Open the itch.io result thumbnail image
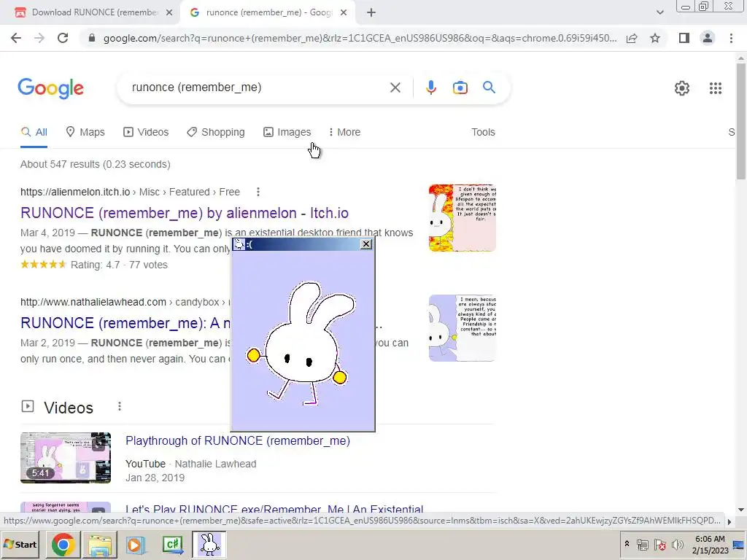The width and height of the screenshot is (747, 560). pyautogui.click(x=462, y=217)
